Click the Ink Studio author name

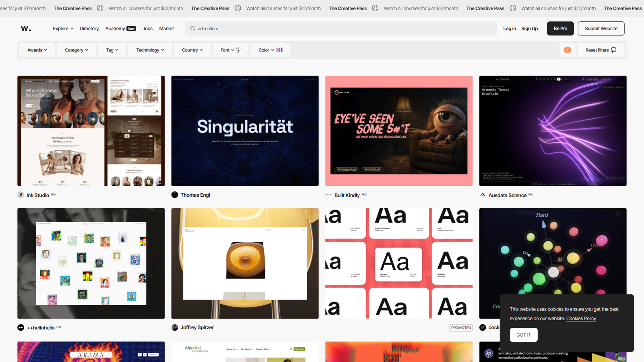point(38,195)
